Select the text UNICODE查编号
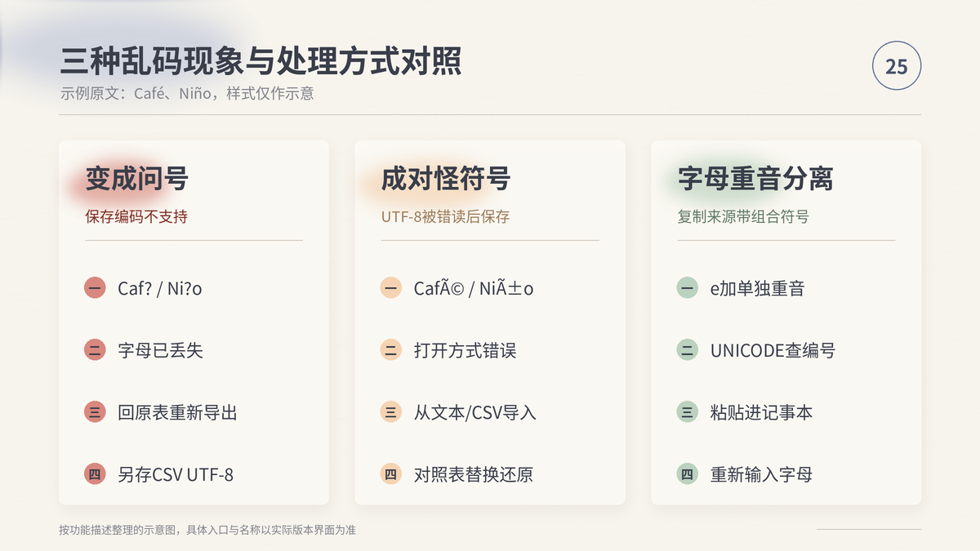Screen dimensions: 980x551 (773, 350)
